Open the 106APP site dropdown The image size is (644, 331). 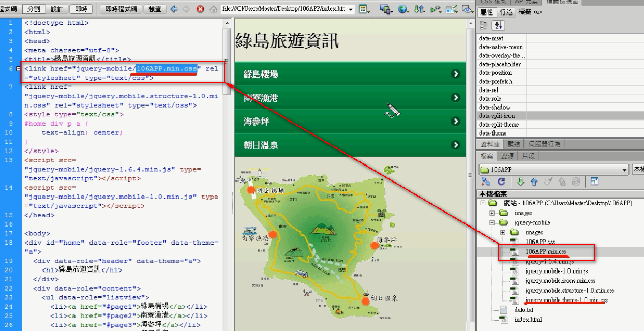tap(625, 170)
